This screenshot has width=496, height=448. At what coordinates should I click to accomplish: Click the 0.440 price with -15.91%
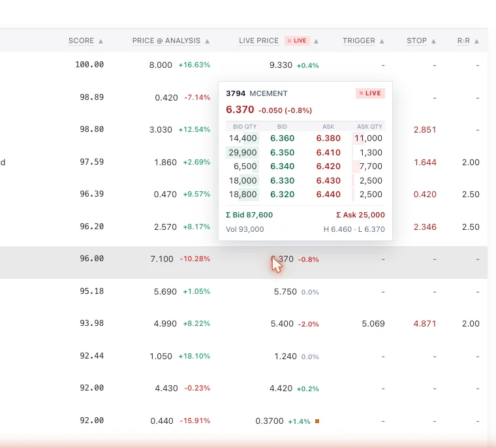point(162,421)
